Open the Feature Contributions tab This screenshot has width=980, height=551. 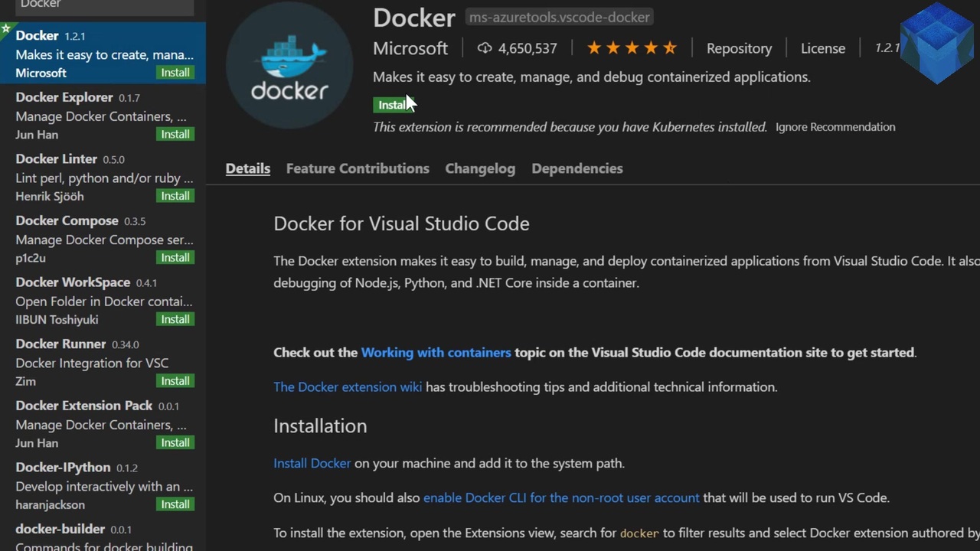(x=358, y=168)
